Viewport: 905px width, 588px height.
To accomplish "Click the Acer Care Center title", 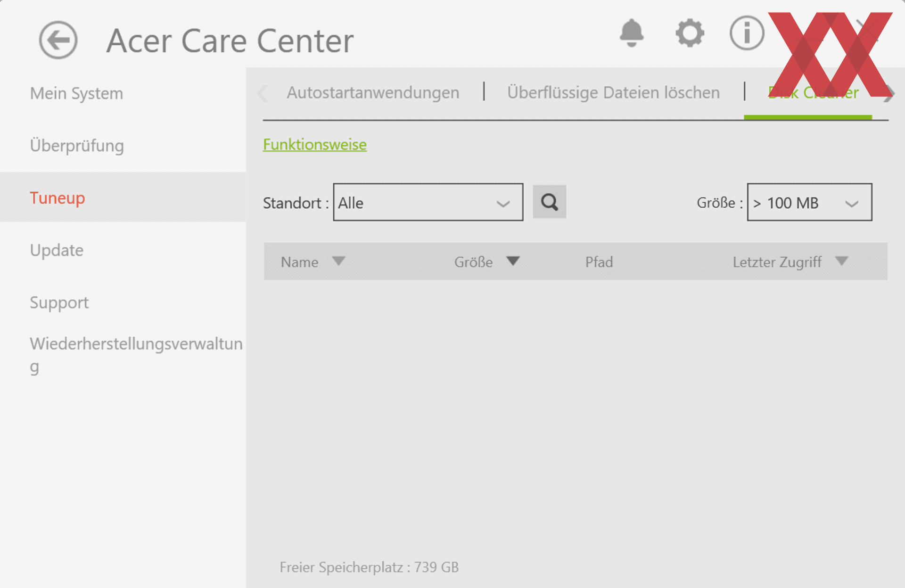I will [230, 41].
